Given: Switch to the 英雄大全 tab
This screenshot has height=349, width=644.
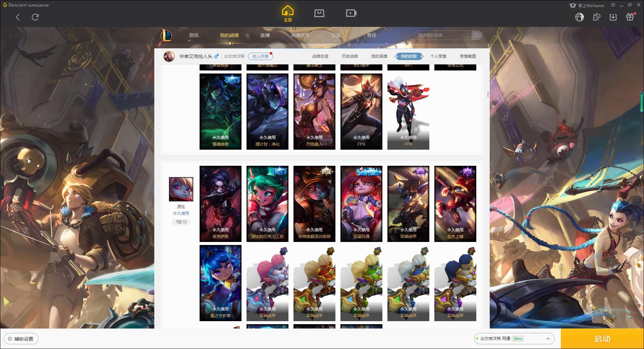Looking at the screenshot, I should click(301, 35).
